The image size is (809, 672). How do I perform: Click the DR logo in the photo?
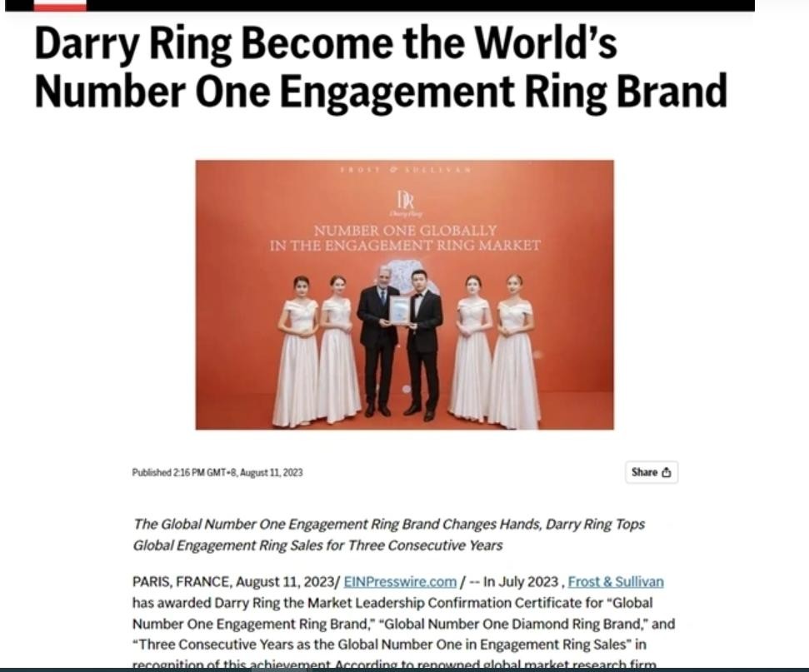(x=406, y=203)
